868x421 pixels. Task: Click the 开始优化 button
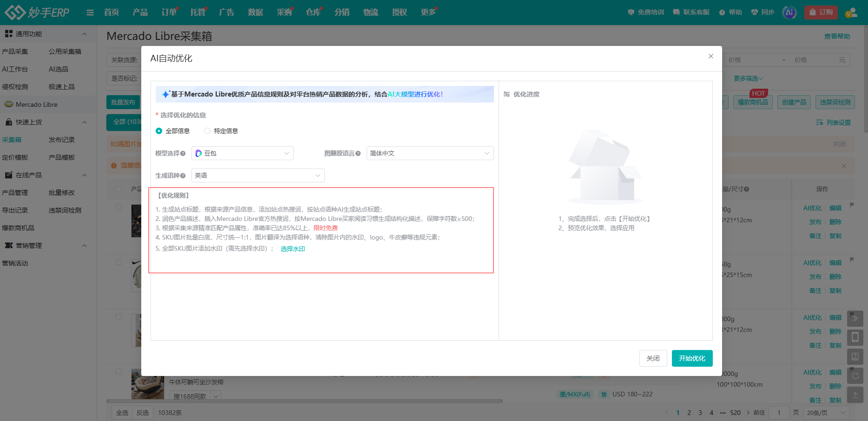point(692,358)
